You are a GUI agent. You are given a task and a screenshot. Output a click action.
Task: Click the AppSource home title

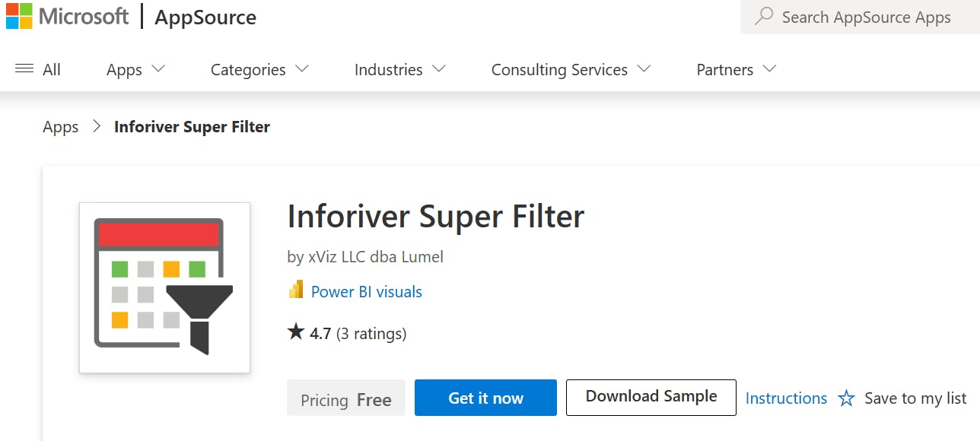coord(205,17)
